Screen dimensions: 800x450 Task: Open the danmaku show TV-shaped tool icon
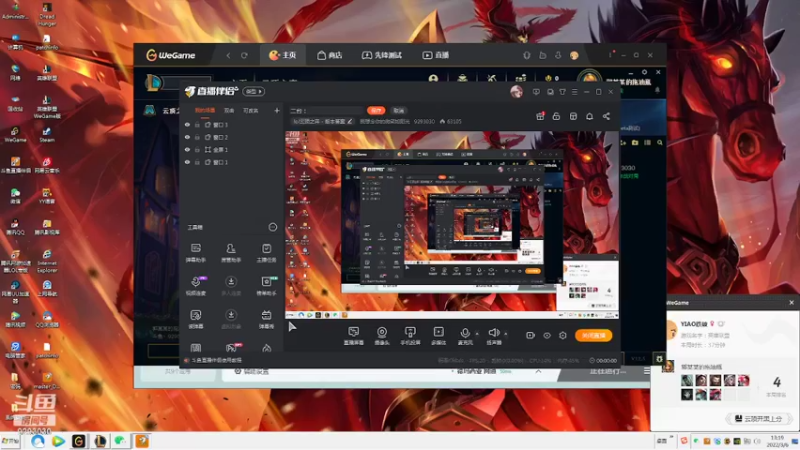[x=266, y=319]
